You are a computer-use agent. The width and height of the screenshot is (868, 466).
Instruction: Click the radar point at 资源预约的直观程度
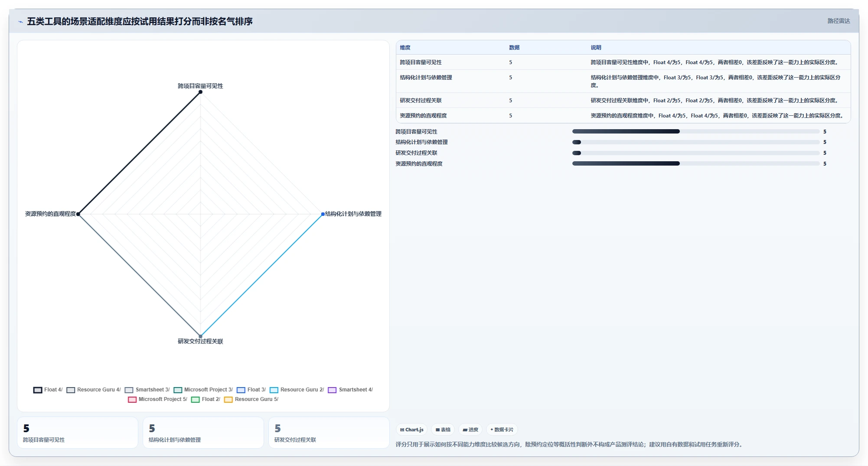click(x=78, y=214)
